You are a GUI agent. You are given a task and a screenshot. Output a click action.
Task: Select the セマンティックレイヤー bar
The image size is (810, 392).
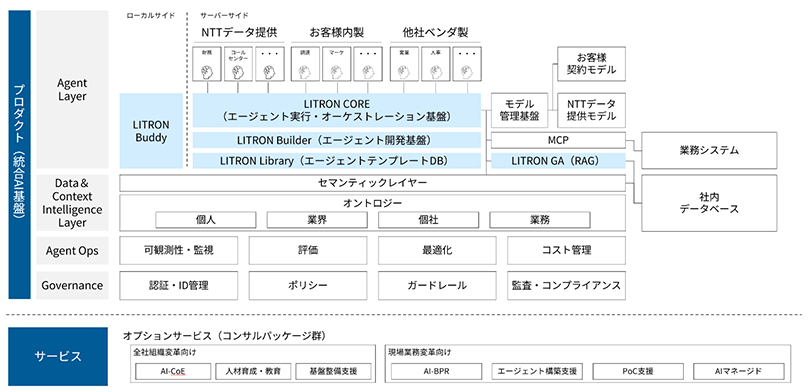point(372,183)
